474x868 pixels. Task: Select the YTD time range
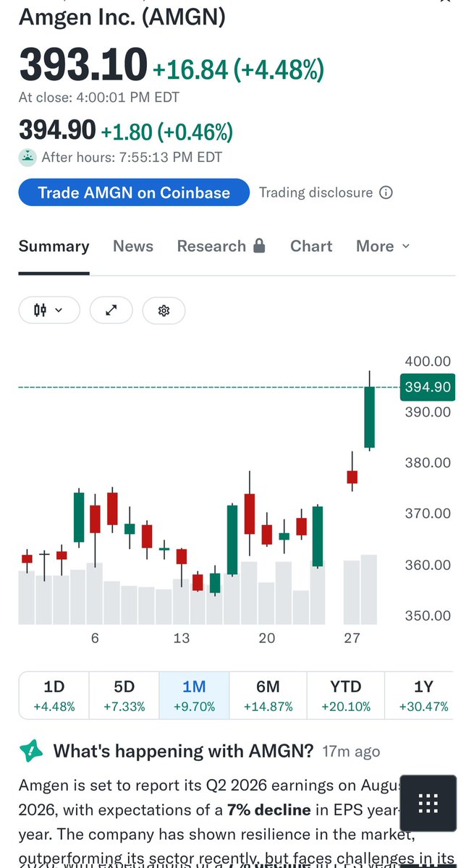(345, 696)
